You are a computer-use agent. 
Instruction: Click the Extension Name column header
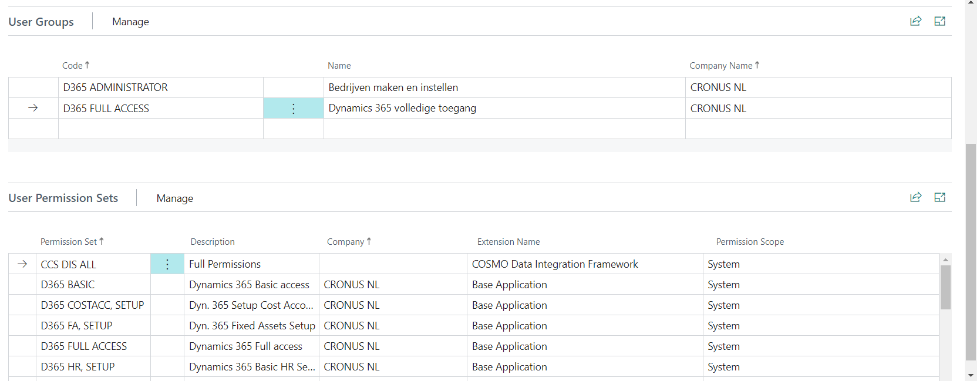(508, 242)
